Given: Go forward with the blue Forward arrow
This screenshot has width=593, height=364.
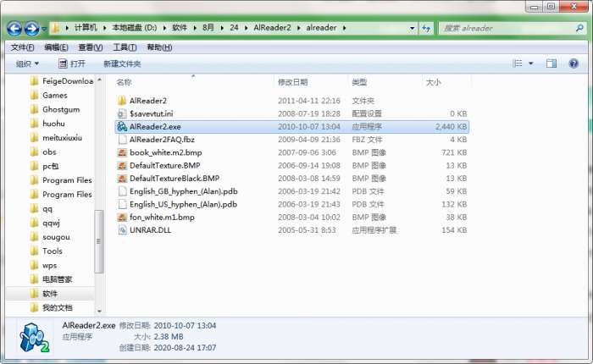Looking at the screenshot, I should click(x=31, y=28).
